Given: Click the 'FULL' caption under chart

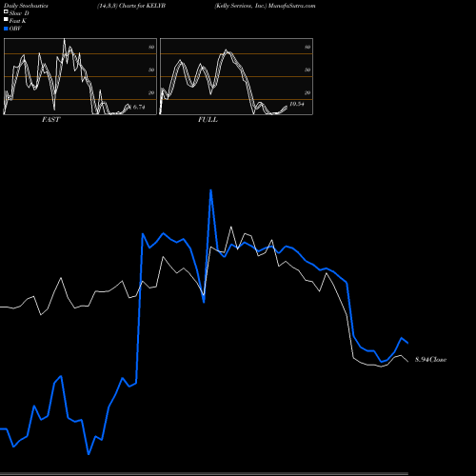Looking at the screenshot, I should click(208, 120).
